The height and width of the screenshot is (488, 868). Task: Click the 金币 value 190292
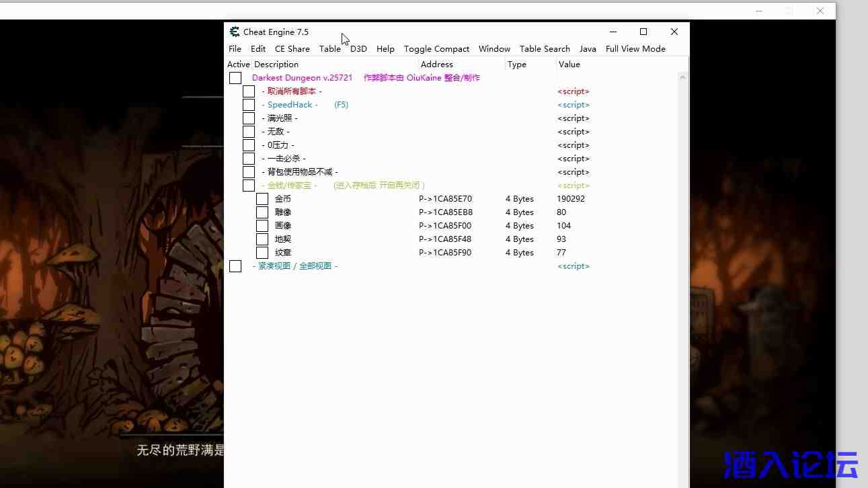click(571, 199)
